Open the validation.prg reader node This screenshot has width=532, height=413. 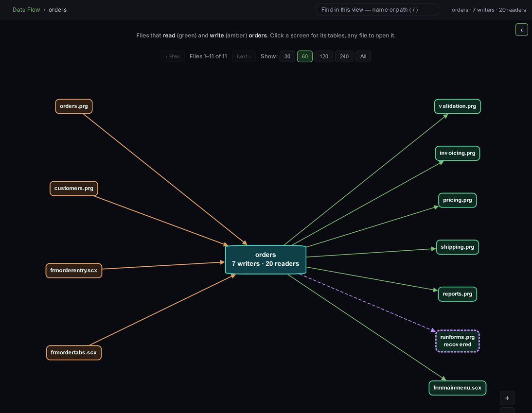(458, 106)
